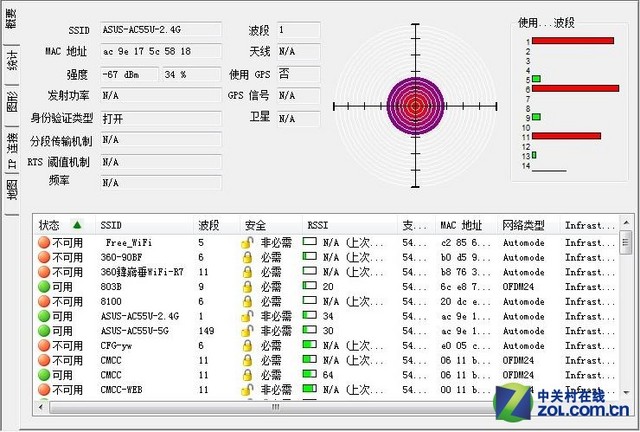The width and height of the screenshot is (640, 432).
Task: Click the channel 1 red usage bar
Action: click(573, 40)
